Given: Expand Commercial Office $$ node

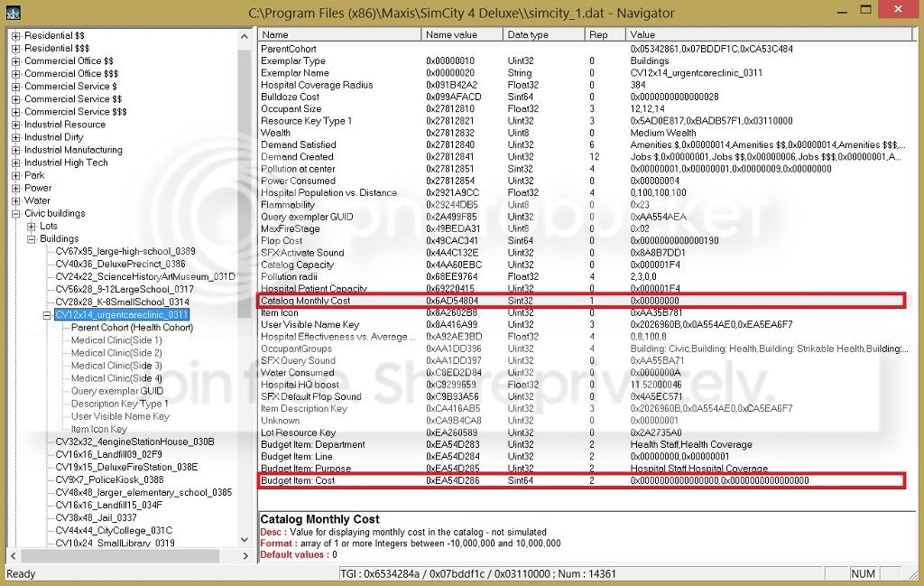Looking at the screenshot, I should click(16, 61).
